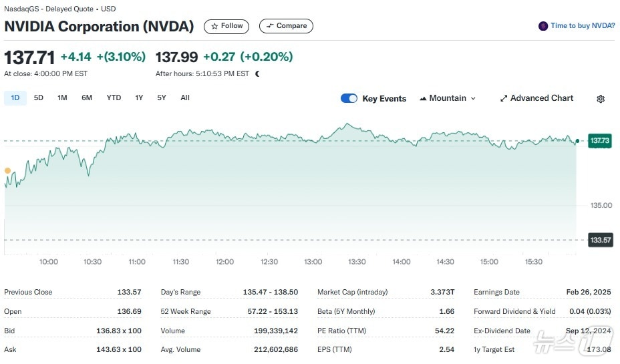Switch to the 5D time range
Screen dimensions: 620x364
point(39,98)
